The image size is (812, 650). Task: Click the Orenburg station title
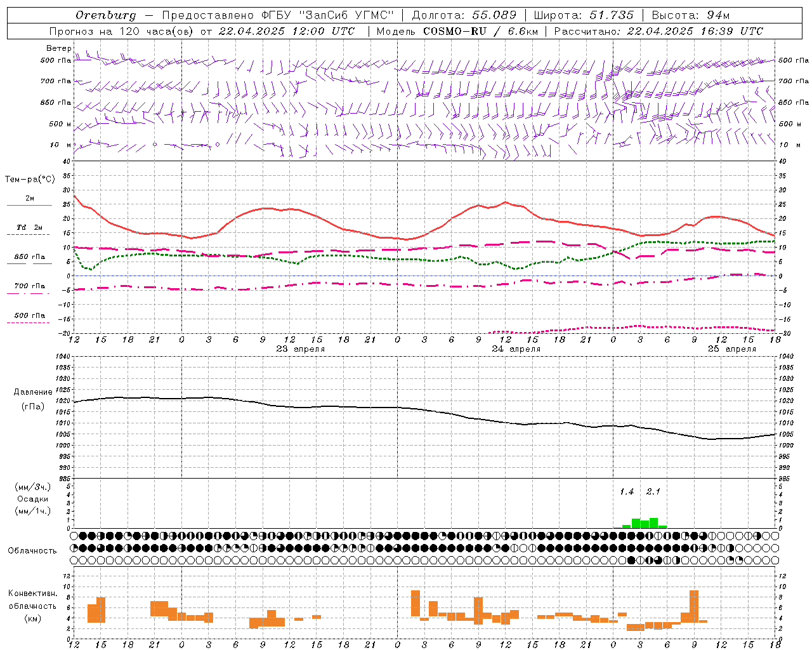pyautogui.click(x=105, y=15)
